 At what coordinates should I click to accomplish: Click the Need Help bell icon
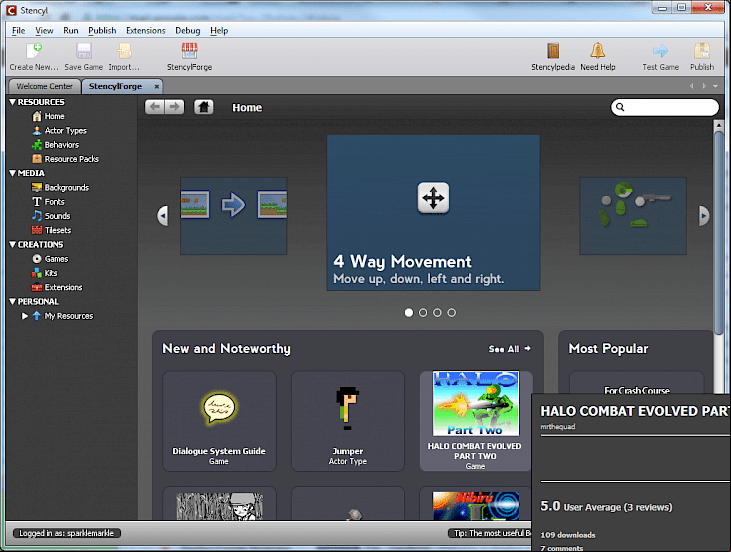[598, 50]
